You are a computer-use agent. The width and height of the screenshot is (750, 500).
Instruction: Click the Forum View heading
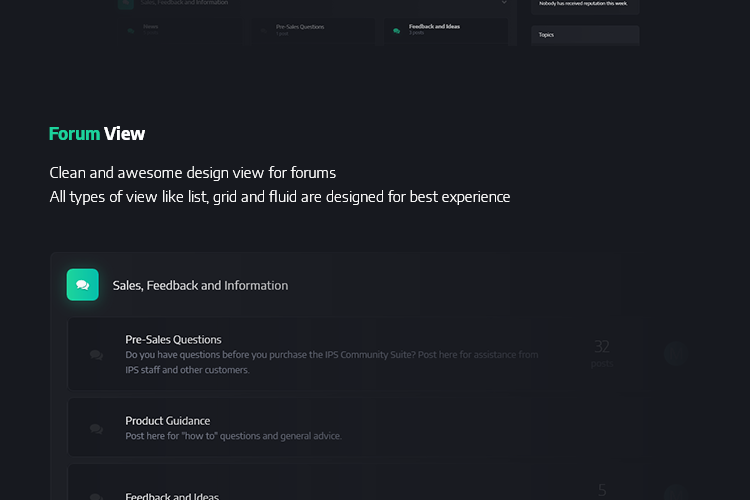coord(97,134)
